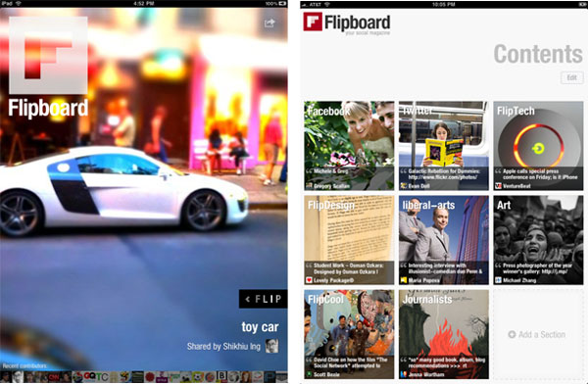Open the liberal-arts section tile
The height and width of the screenshot is (384, 588).
444,240
